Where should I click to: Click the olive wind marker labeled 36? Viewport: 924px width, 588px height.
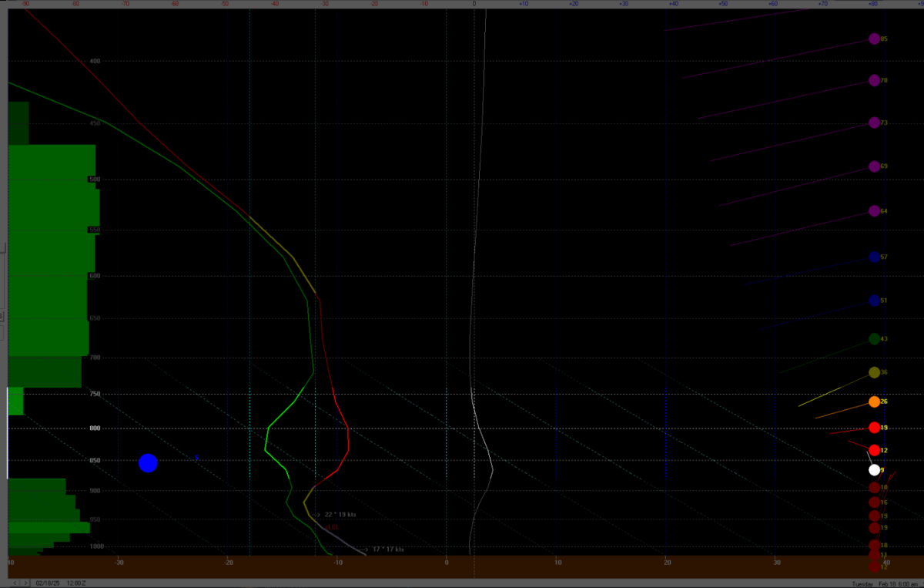(874, 372)
